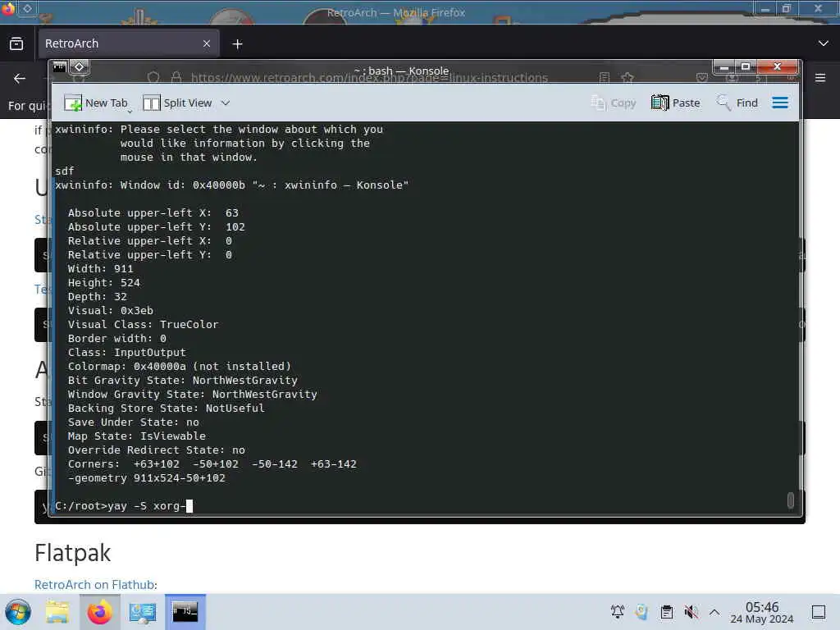Open Konsole's New Tab button

[x=95, y=103]
